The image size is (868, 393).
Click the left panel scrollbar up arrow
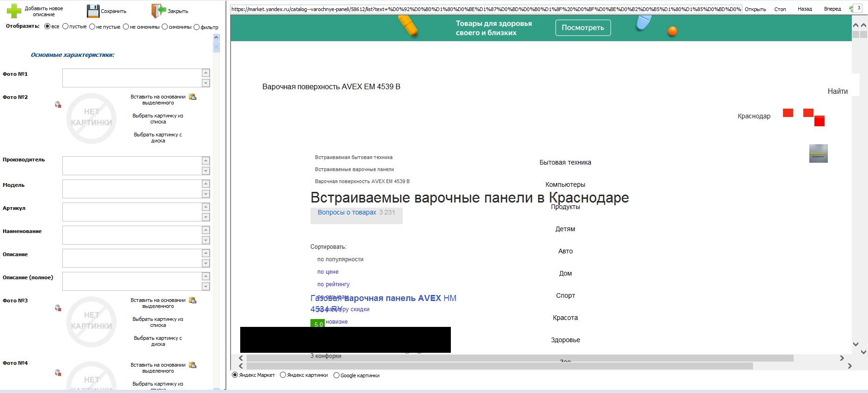(216, 37)
